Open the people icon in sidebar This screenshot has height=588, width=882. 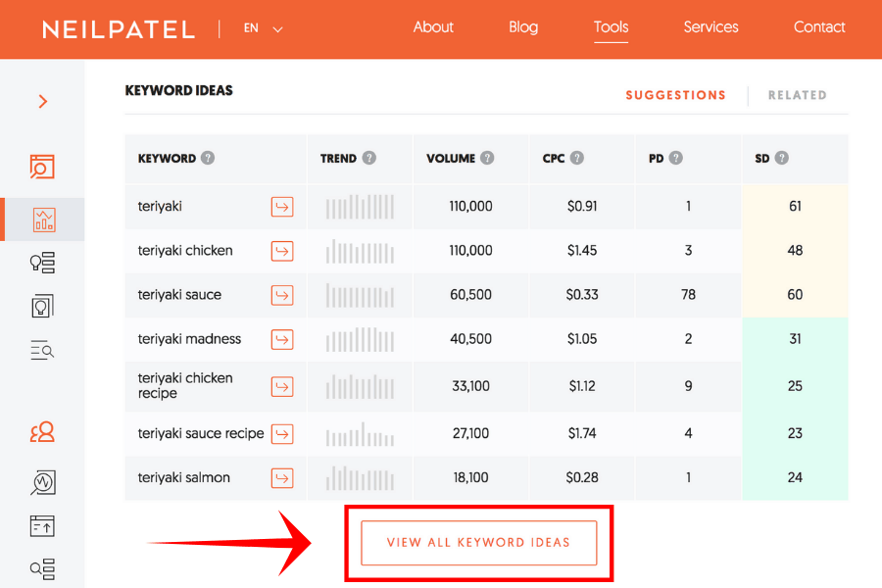pyautogui.click(x=42, y=432)
